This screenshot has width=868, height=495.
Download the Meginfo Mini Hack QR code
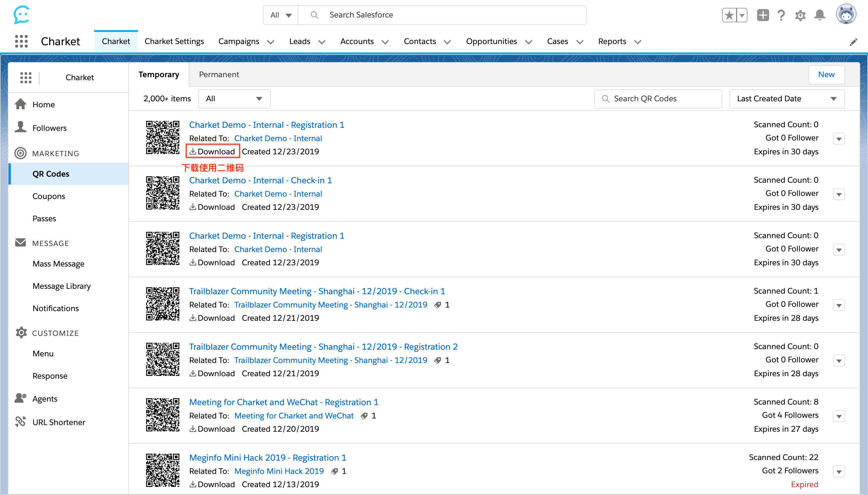point(212,484)
